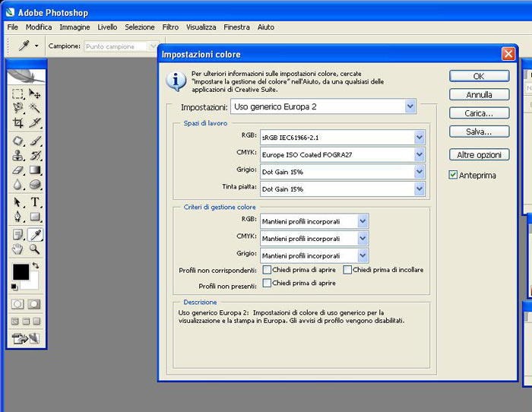Select the Rectangular Marquee tool
532x412 pixels.
point(18,93)
